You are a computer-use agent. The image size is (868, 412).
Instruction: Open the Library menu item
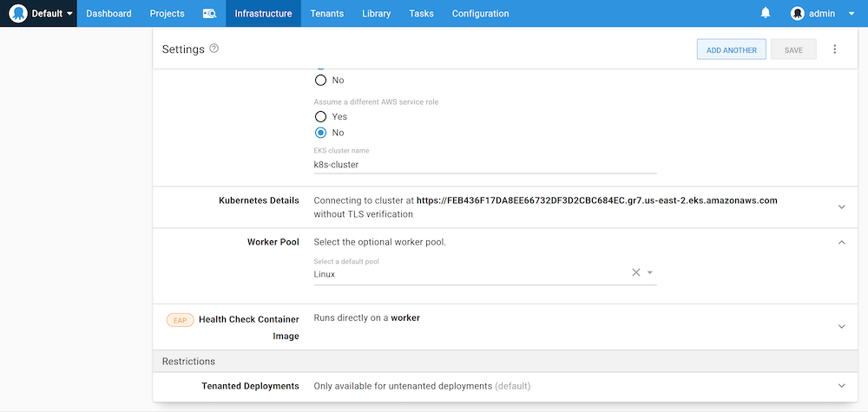click(x=376, y=14)
